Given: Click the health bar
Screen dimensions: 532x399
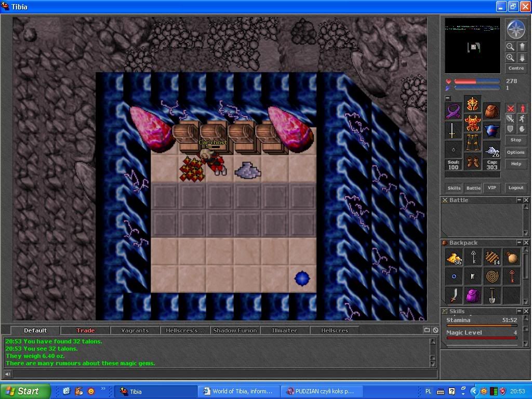Looking at the screenshot, I should tap(477, 81).
